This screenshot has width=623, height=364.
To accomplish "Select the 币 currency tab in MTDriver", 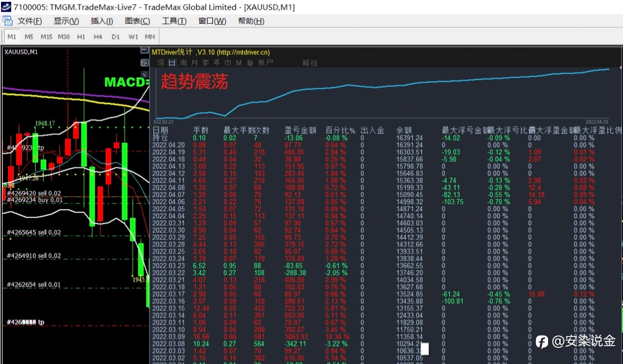I will (x=228, y=63).
